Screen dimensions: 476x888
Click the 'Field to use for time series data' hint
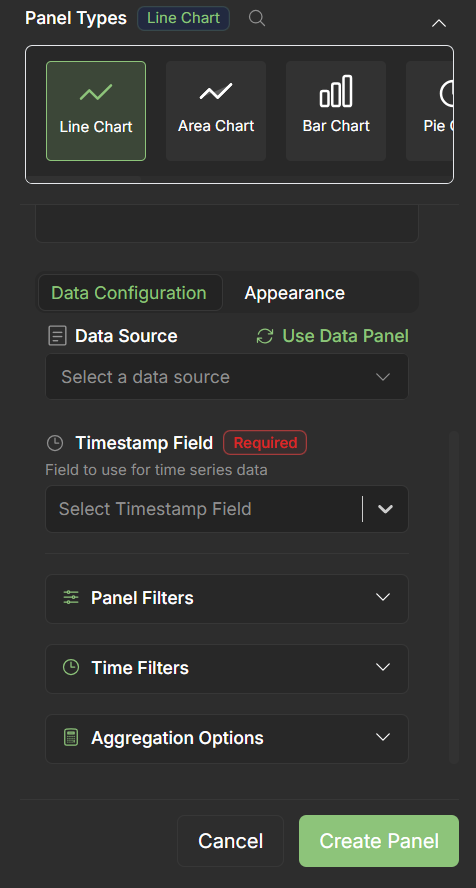point(156,470)
